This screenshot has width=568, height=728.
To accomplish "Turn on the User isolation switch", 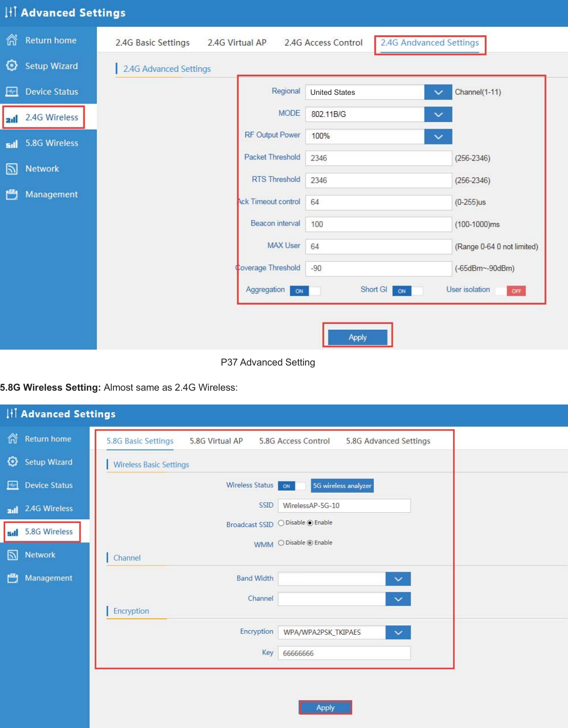I will (511, 291).
